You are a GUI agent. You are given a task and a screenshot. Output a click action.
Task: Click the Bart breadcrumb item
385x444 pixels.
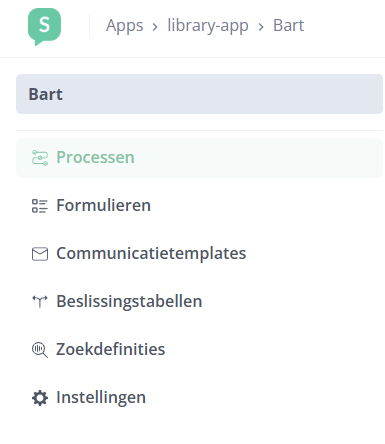click(289, 26)
